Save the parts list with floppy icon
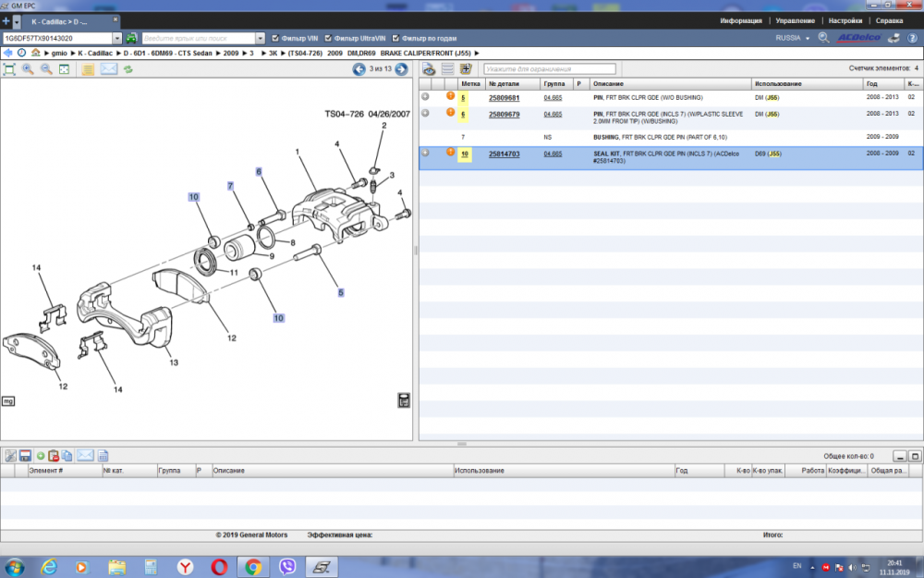924x578 pixels. coord(25,455)
